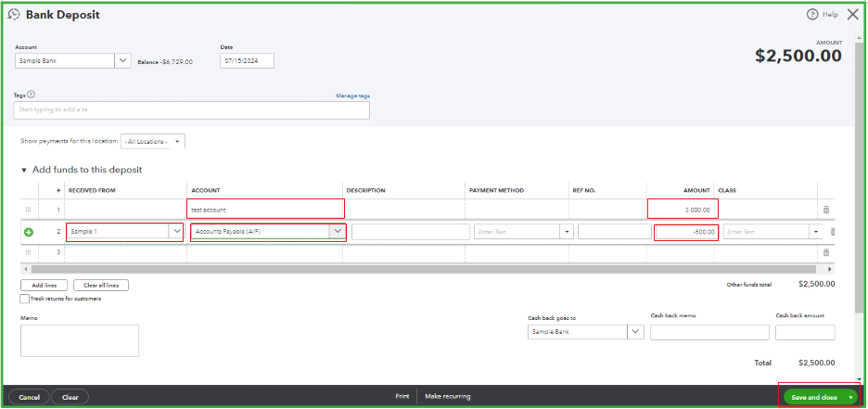Click the Other funds total $2,500.00 value
Viewport: 868px width, 409px height.
click(816, 284)
